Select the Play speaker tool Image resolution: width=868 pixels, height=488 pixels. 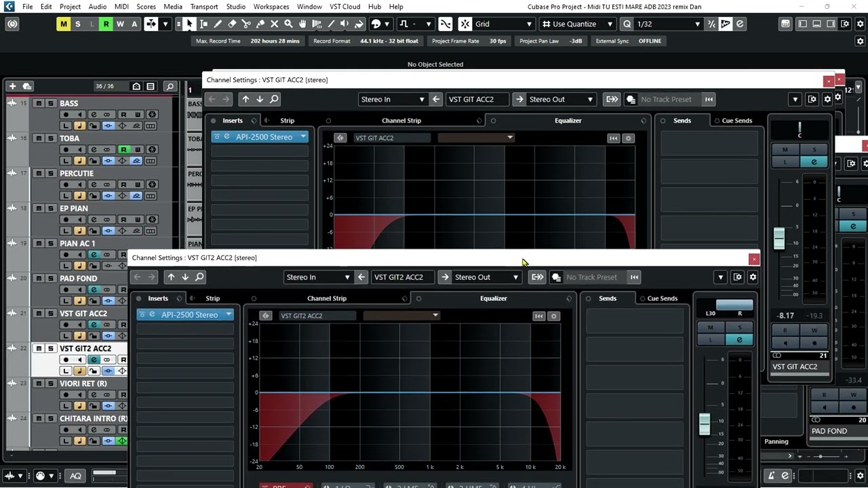(344, 24)
